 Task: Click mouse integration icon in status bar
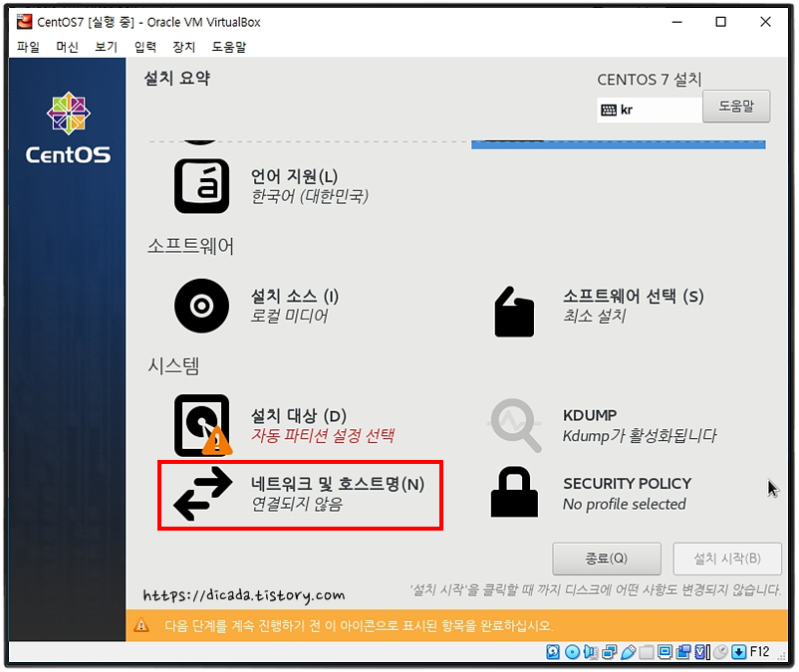tap(721, 652)
